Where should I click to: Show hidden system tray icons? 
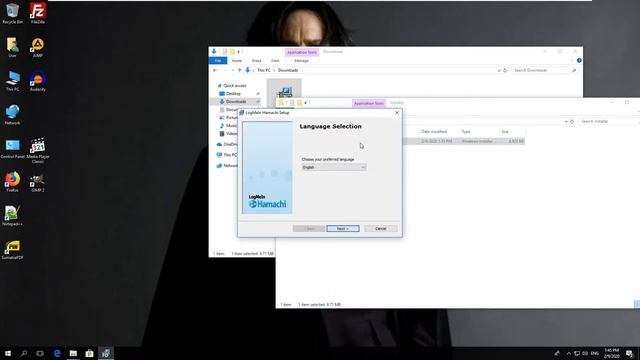tap(569, 353)
